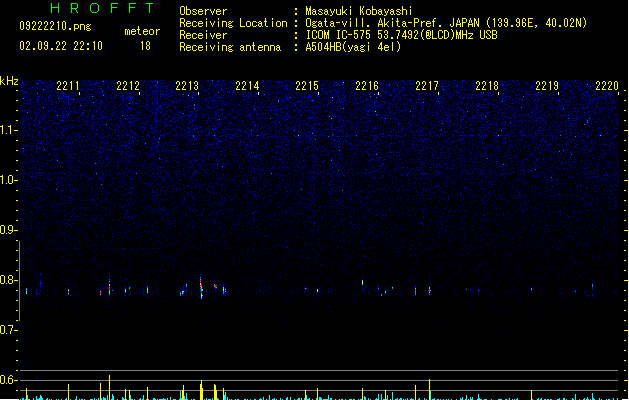Click the 1.1 kHz axis label
Viewport: 629px width, 400px height.
point(8,130)
